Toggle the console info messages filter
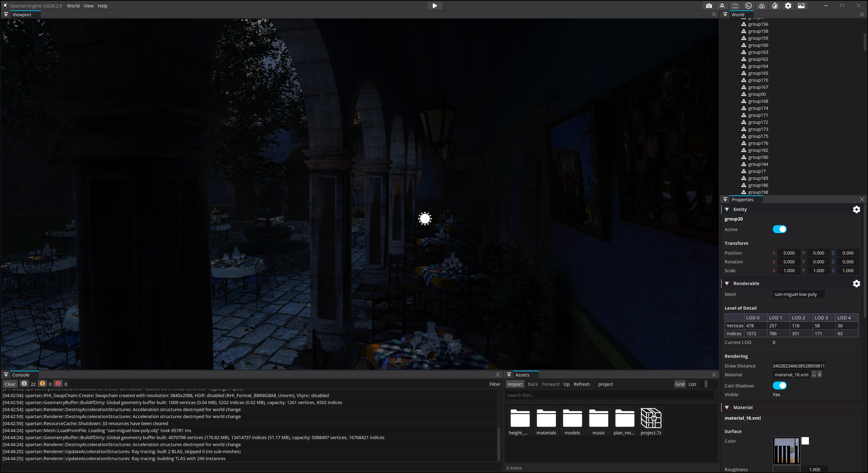 tap(24, 384)
